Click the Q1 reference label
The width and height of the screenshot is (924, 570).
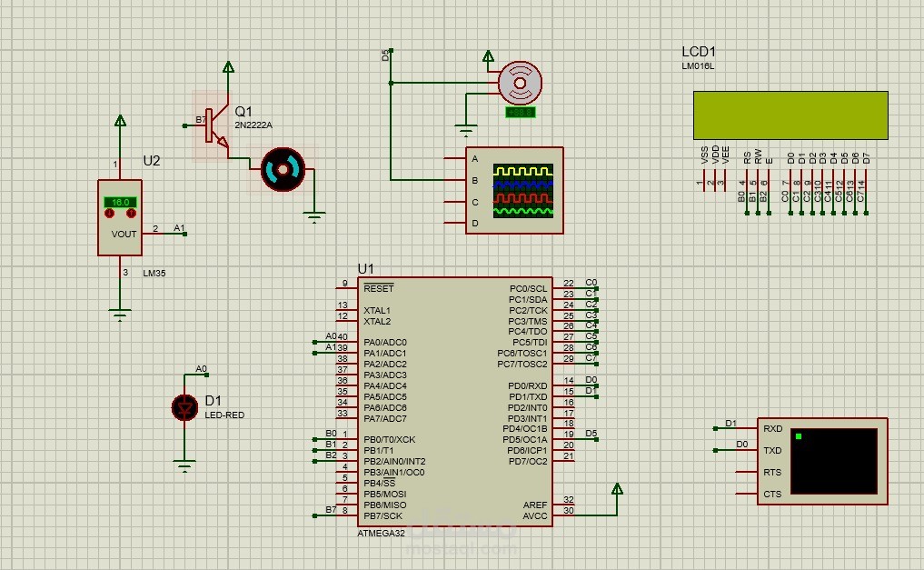point(243,112)
